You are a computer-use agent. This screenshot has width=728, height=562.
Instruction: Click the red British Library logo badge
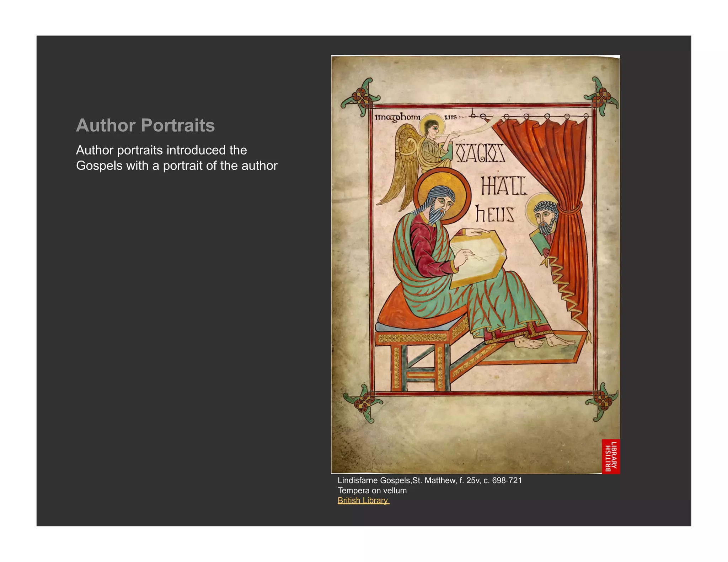(611, 456)
